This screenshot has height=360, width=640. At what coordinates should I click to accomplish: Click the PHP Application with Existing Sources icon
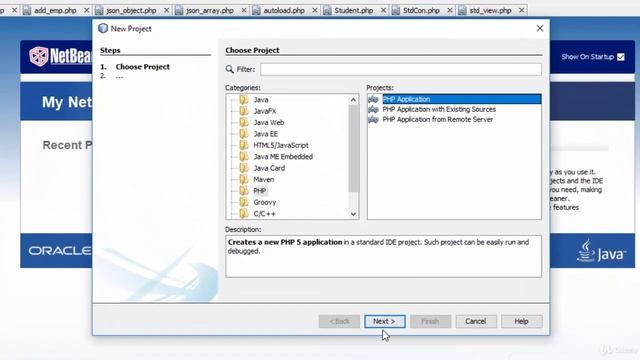[373, 109]
